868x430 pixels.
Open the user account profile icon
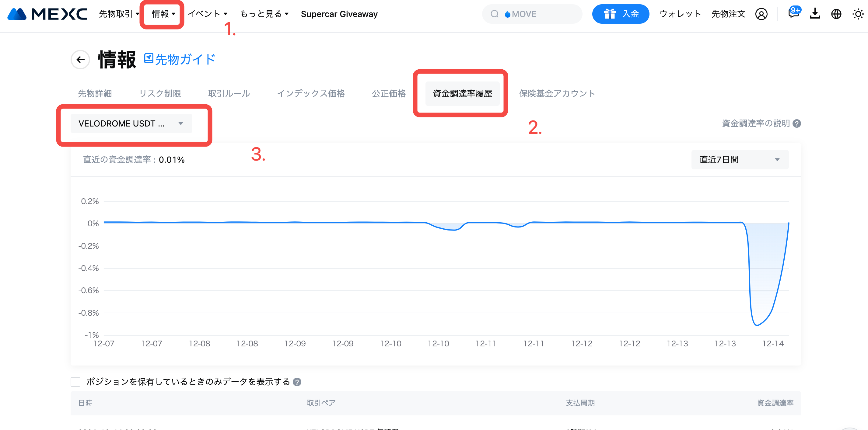(761, 14)
